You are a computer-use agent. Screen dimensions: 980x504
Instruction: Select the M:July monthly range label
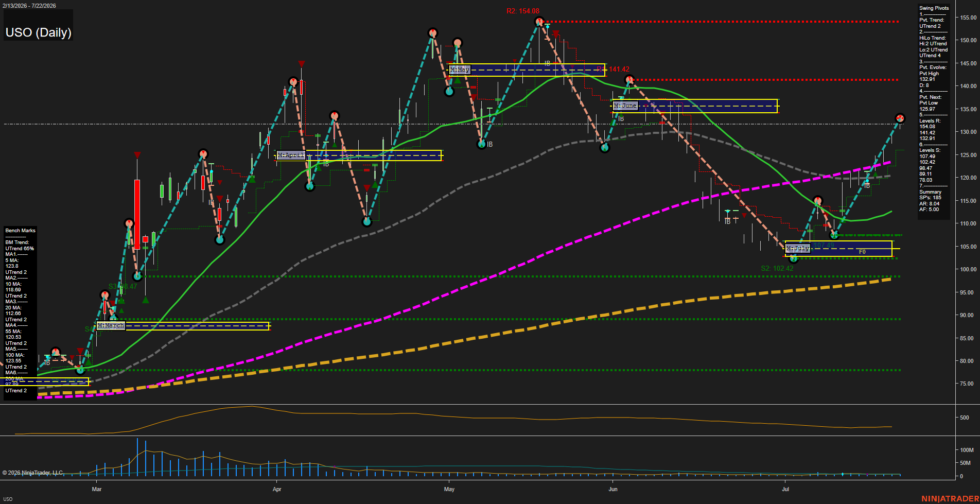click(x=798, y=249)
